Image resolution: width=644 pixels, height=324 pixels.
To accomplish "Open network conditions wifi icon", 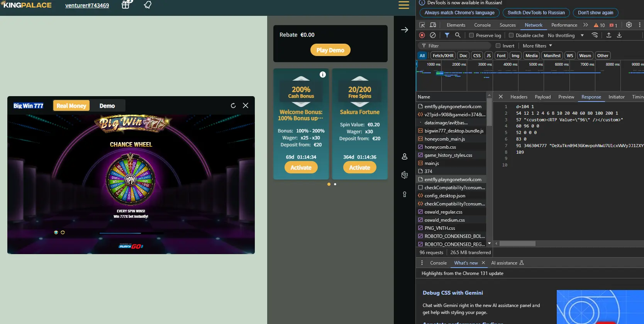I will click(595, 35).
